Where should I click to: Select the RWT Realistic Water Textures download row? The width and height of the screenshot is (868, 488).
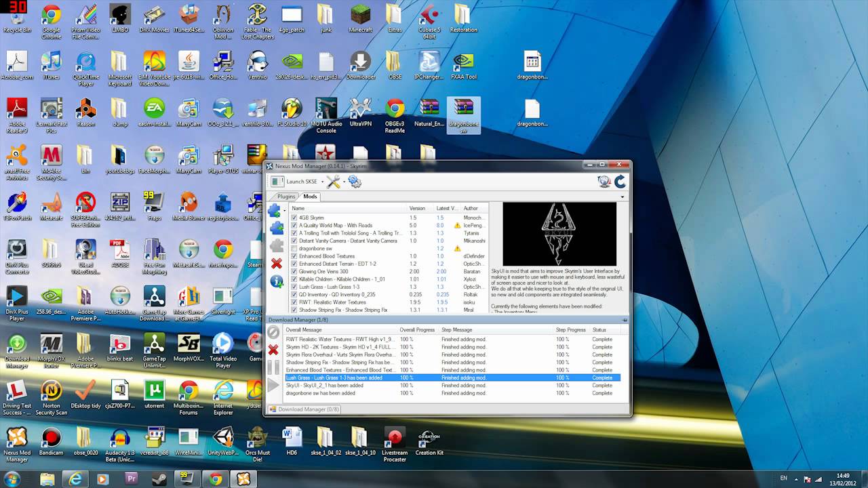(x=452, y=339)
